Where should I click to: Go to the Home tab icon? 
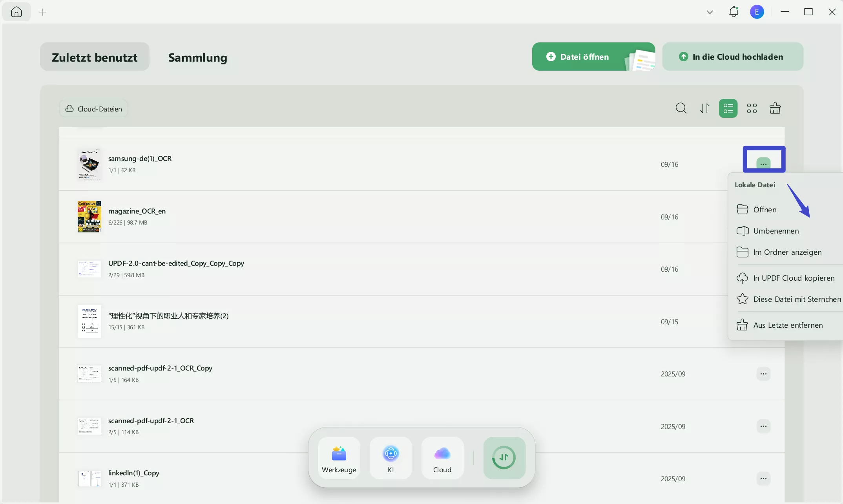(16, 12)
